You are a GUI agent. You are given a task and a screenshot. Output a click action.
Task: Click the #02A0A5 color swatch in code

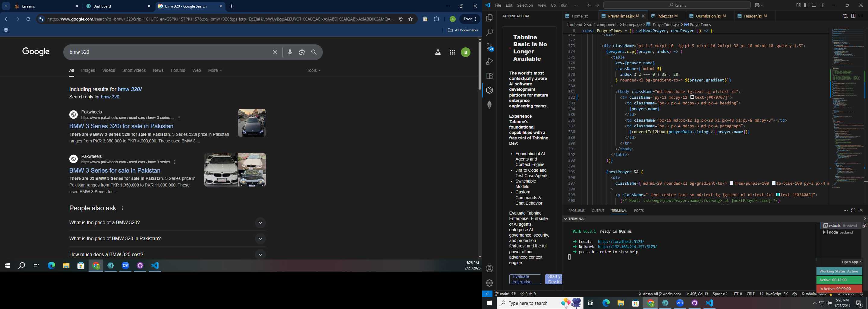(x=778, y=195)
